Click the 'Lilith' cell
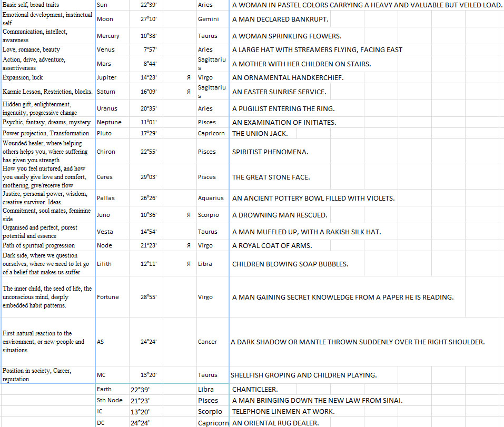This screenshot has width=504, height=427. coord(112,264)
